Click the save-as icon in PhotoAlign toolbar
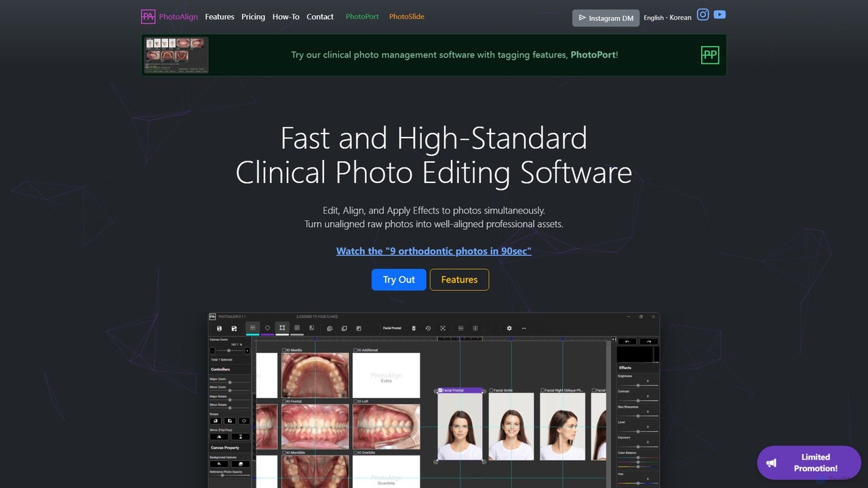Image resolution: width=868 pixels, height=488 pixels. click(234, 329)
